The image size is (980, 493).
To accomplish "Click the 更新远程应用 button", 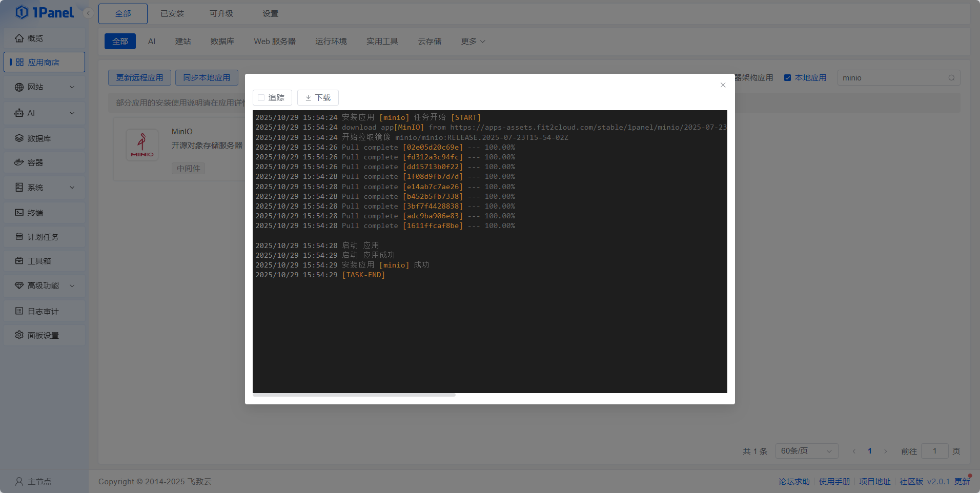I will [x=139, y=78].
